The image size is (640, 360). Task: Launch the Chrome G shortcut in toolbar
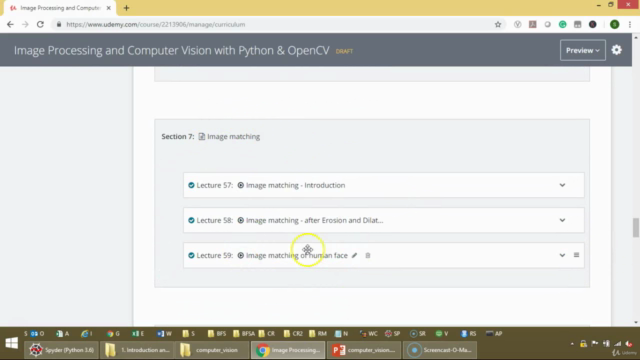click(x=113, y=333)
